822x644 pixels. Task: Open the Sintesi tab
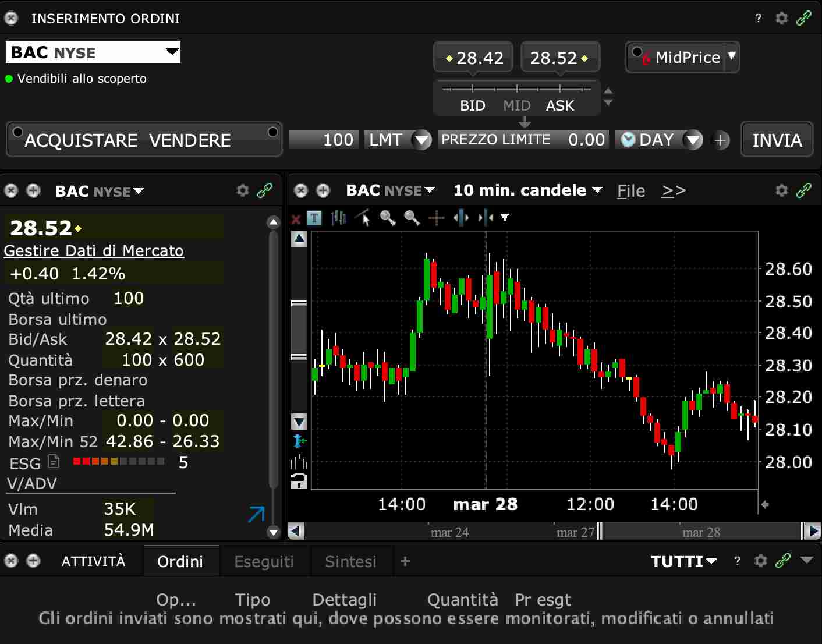point(350,561)
